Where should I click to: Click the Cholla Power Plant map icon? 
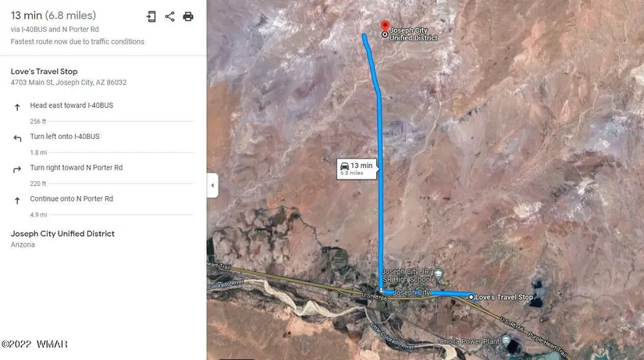[506, 340]
